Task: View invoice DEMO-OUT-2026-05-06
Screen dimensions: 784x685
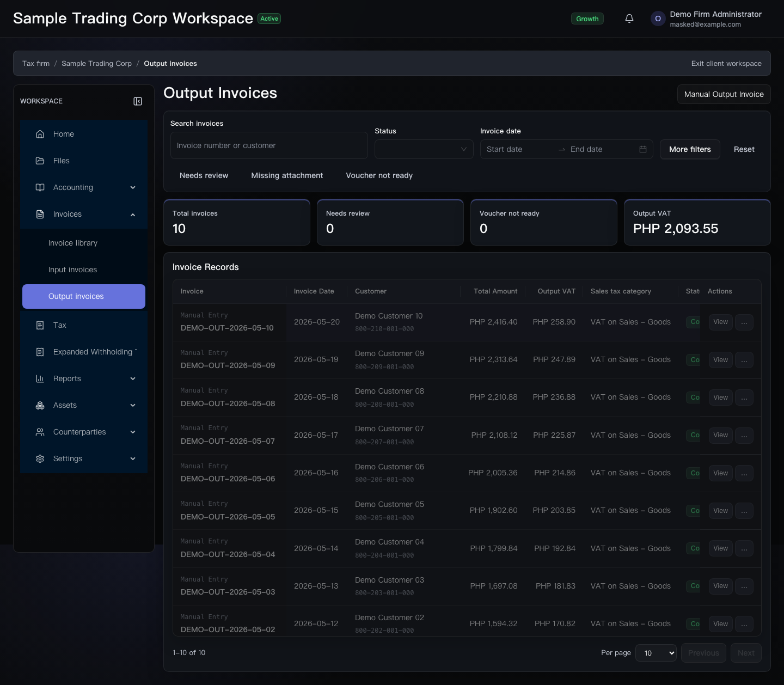Action: tap(720, 473)
